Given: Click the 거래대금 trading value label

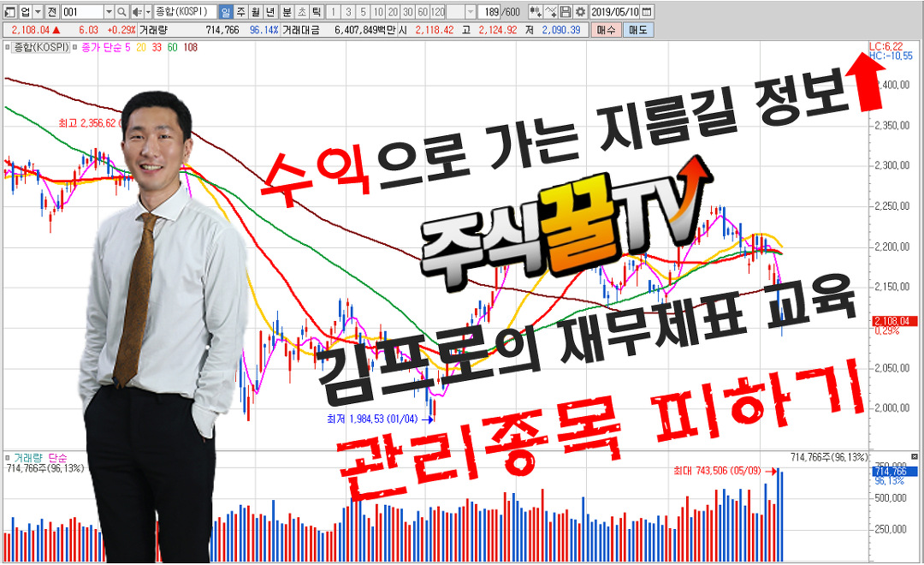Looking at the screenshot, I should pos(300,29).
